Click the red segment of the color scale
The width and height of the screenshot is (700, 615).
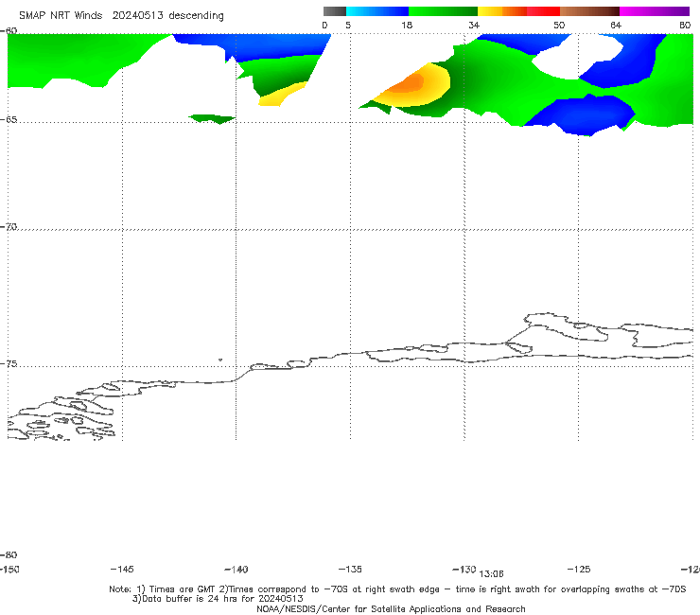543,11
